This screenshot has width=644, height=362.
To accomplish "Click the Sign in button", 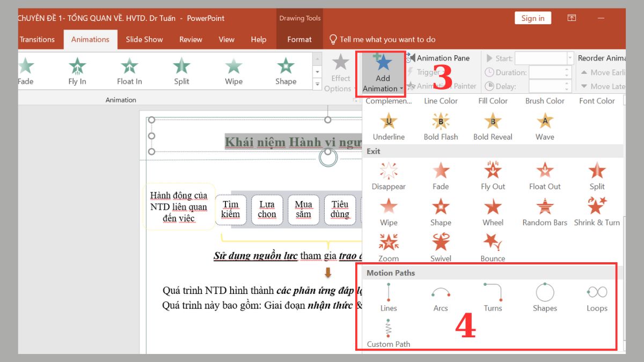I will click(532, 18).
